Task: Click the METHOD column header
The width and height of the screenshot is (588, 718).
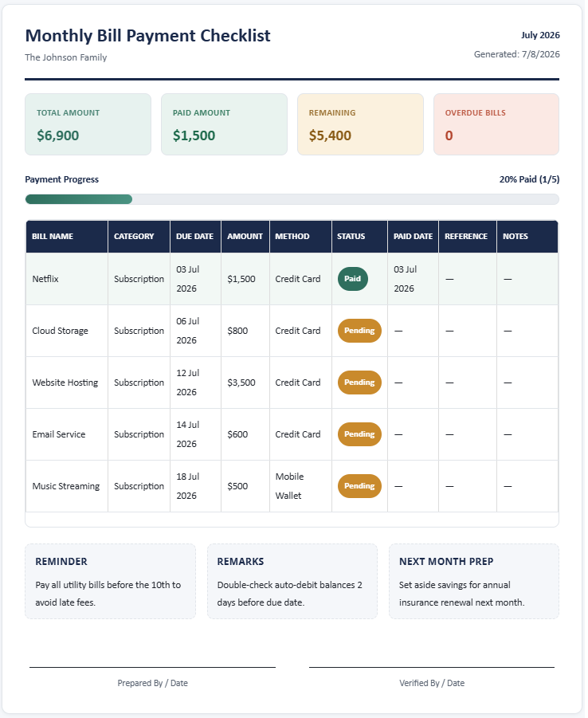Action: tap(300, 237)
